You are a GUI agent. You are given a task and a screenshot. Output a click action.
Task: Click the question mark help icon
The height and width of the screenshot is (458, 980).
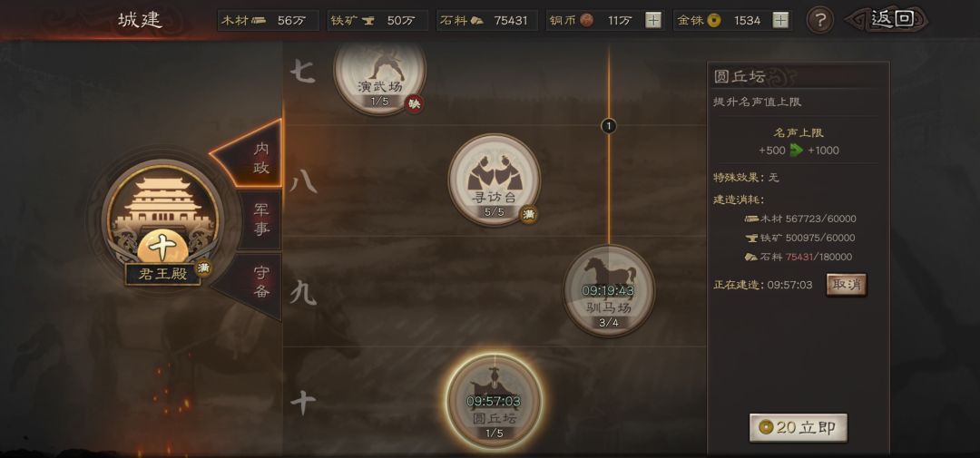click(x=820, y=21)
